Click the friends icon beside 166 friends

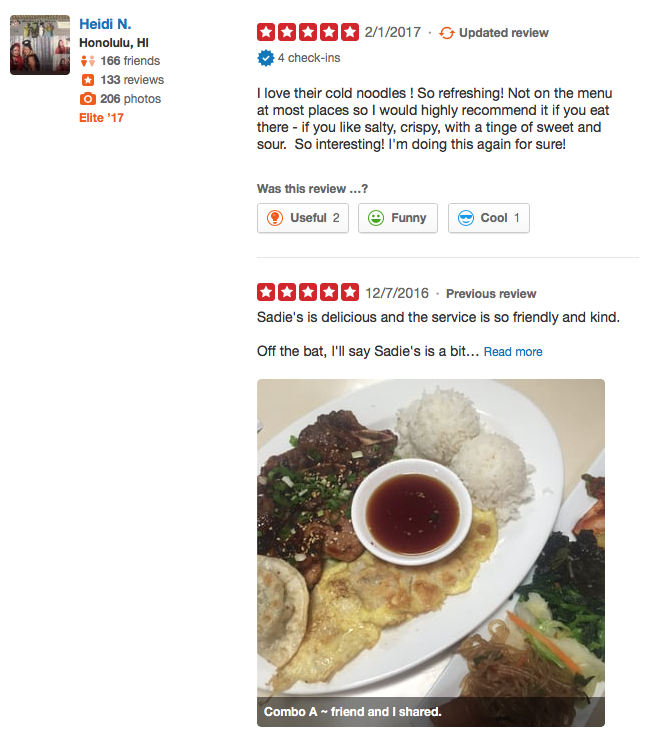pyautogui.click(x=88, y=61)
